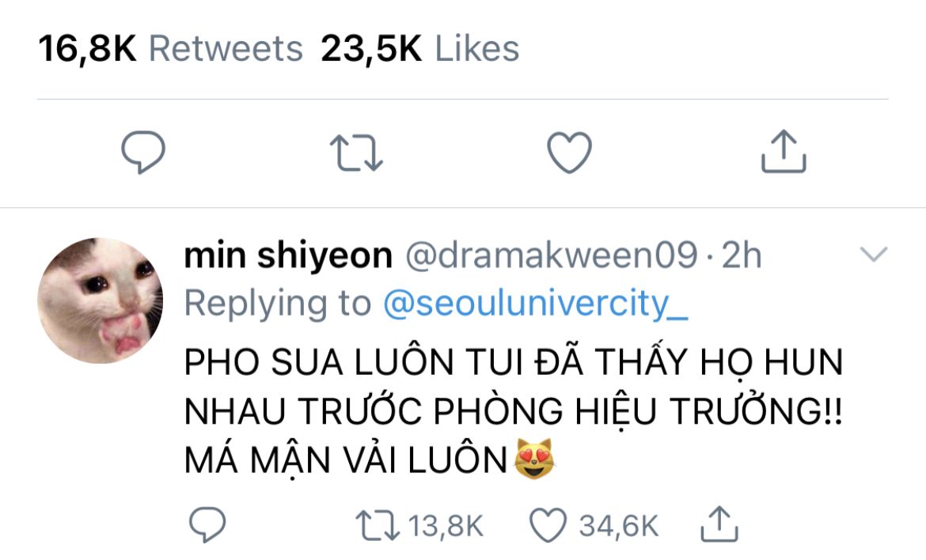The width and height of the screenshot is (926, 560).
Task: Like min shiyeon's reply with 34,6K likes
Action: pos(548,525)
